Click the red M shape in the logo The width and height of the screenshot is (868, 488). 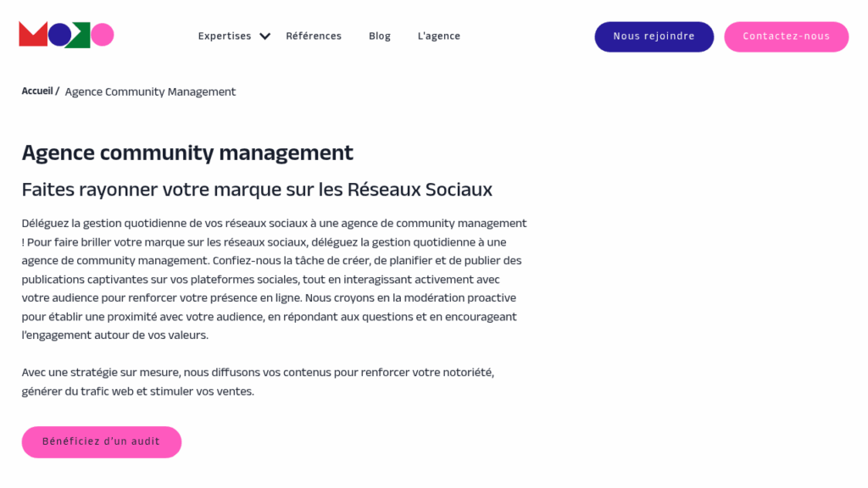[x=32, y=36]
